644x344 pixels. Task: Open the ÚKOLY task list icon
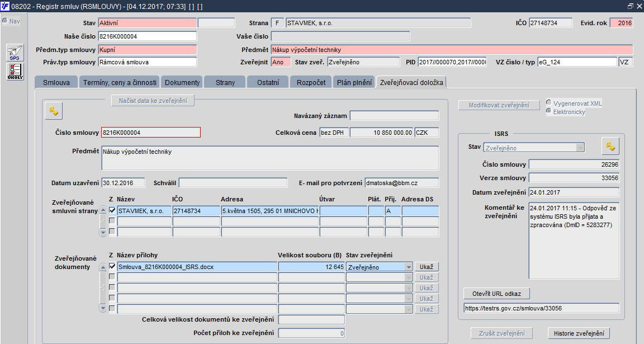[x=15, y=72]
